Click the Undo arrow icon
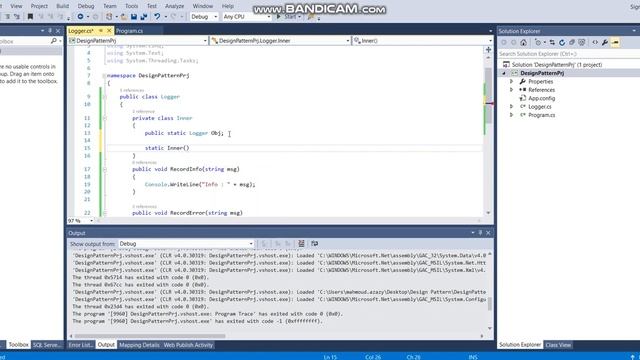640x360 pixels. 157,17
